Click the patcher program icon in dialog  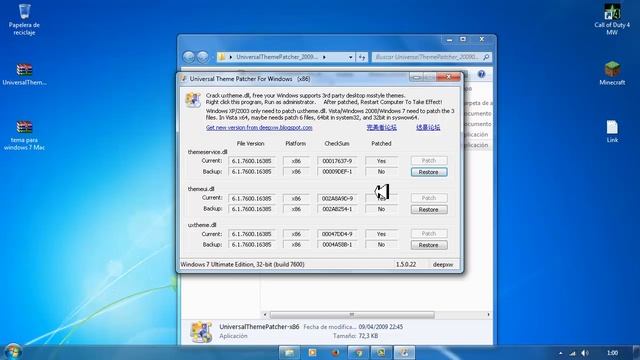click(x=193, y=100)
